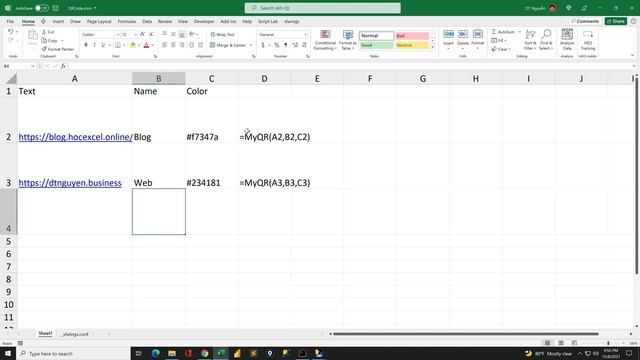Open Sort & Filter menu

point(530,40)
